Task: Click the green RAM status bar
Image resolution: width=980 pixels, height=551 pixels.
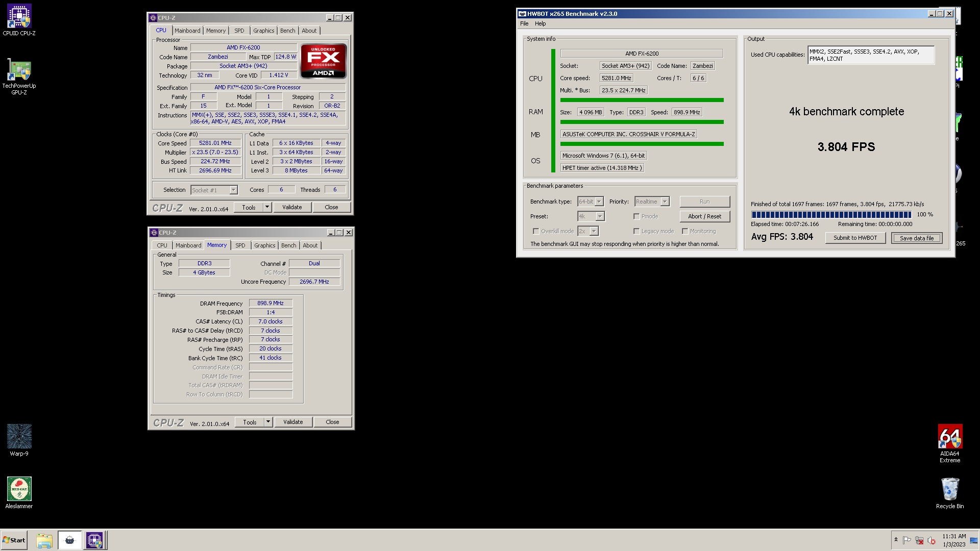Action: pos(642,122)
